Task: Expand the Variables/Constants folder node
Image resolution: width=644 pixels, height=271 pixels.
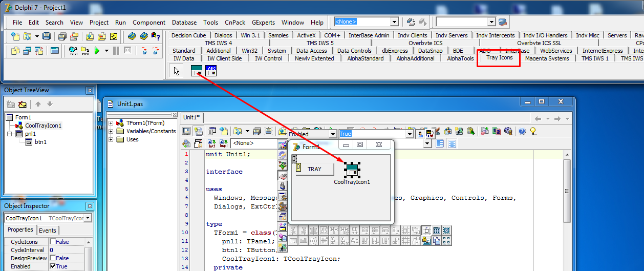Action: (x=111, y=131)
